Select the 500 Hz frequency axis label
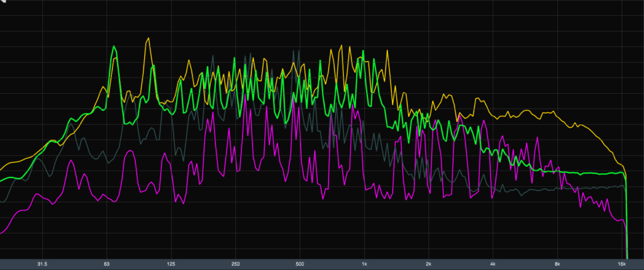Image resolution: width=644 pixels, height=270 pixels. click(300, 264)
